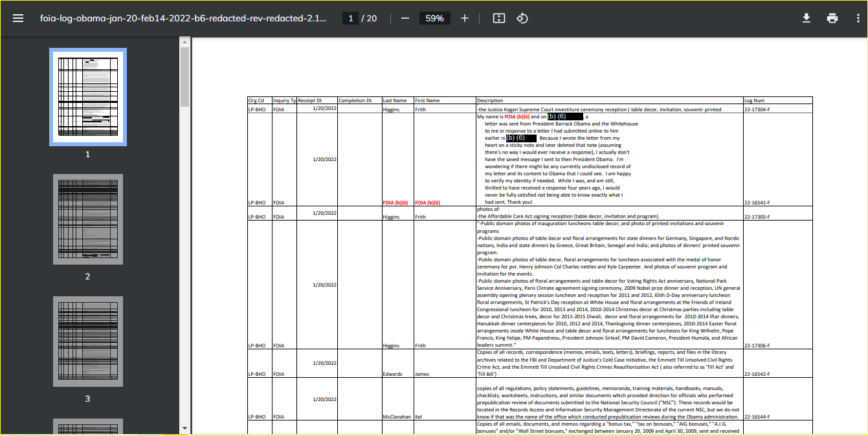
Task: Open the more actions three-dot menu
Action: tap(857, 18)
